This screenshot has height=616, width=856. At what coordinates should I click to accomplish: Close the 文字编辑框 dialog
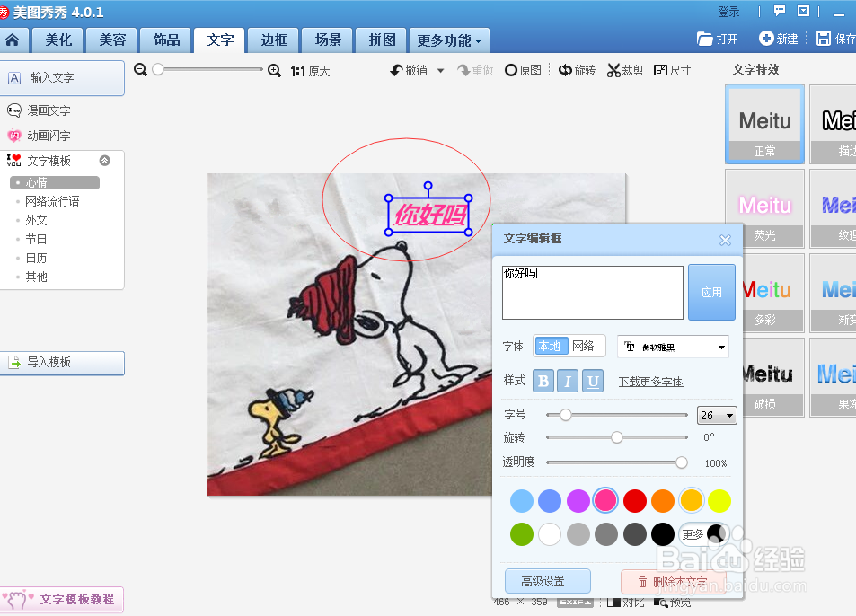coord(725,240)
